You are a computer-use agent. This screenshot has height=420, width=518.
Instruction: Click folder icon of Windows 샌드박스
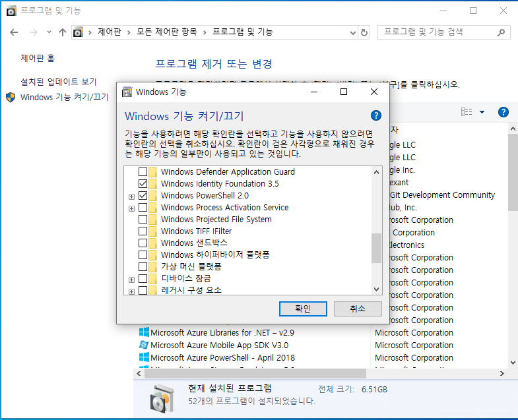click(x=152, y=243)
